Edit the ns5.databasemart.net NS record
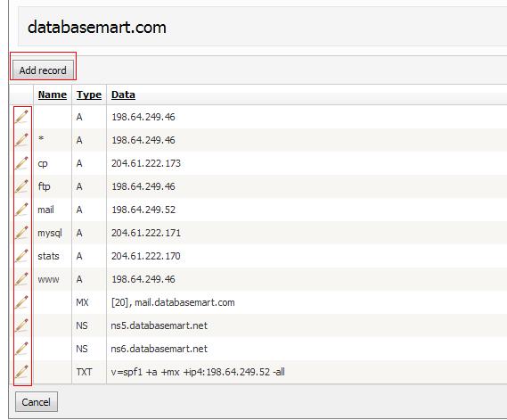Viewport: 507px width, 420px height. tap(21, 325)
